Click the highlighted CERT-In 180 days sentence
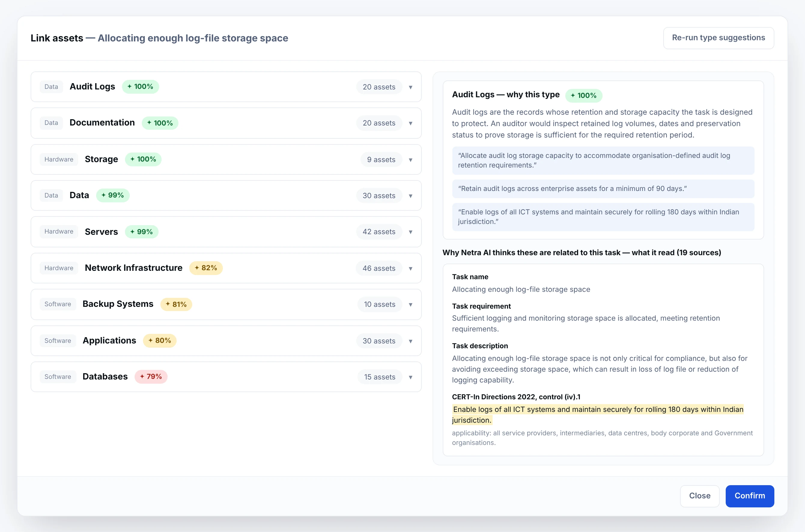 tap(597, 415)
